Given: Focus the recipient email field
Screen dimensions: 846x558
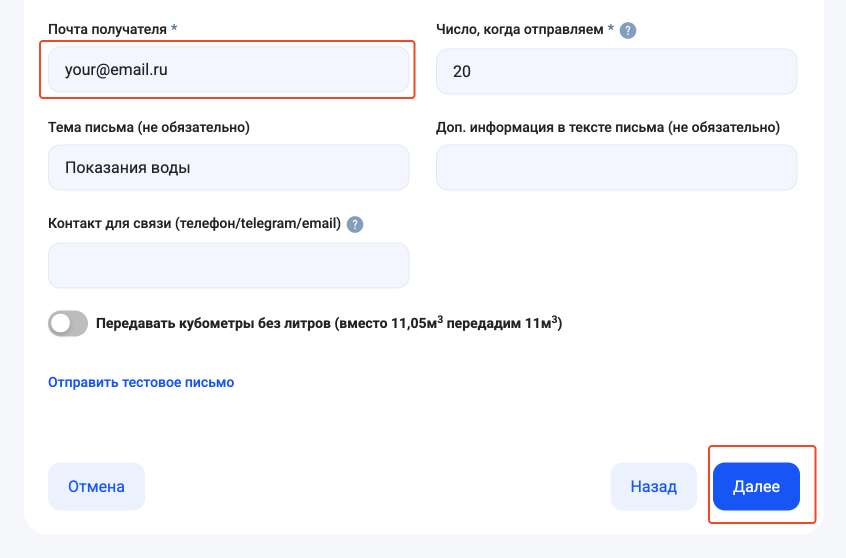Looking at the screenshot, I should pyautogui.click(x=228, y=71).
